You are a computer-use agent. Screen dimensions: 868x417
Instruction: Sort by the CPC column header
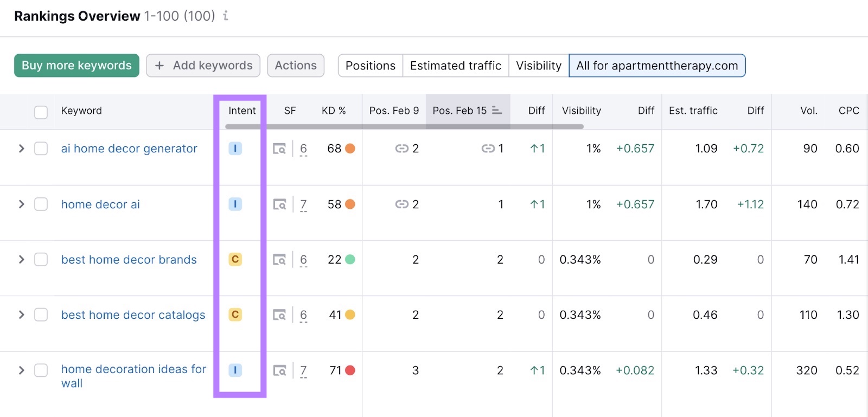849,111
